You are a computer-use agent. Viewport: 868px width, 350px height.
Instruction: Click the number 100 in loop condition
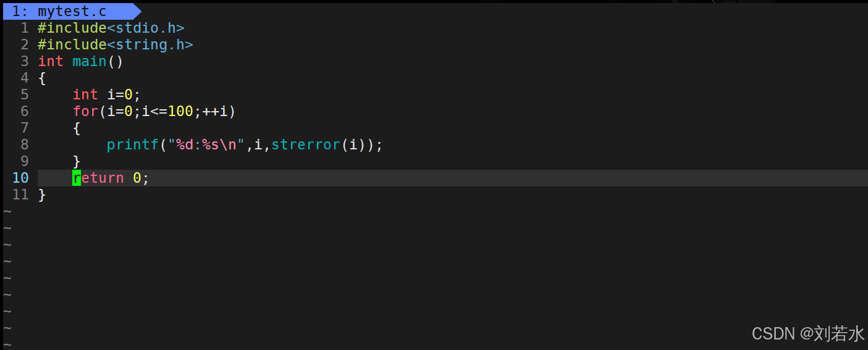tap(180, 111)
